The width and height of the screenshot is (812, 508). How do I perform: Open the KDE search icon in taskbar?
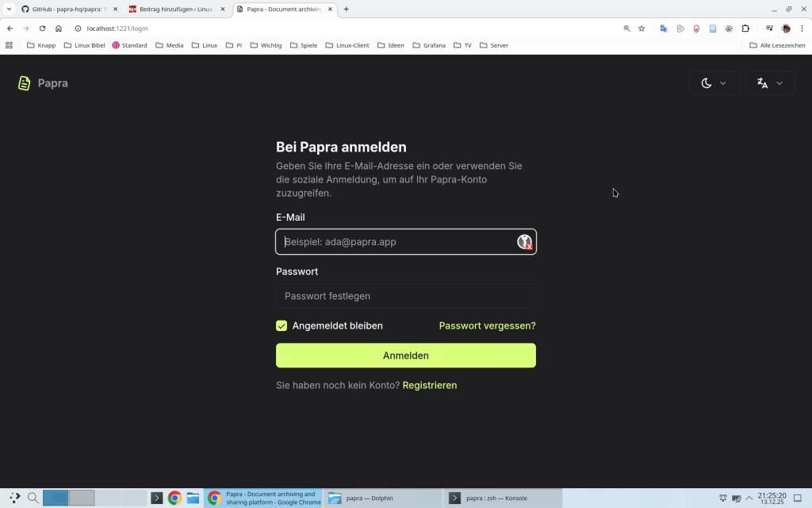pyautogui.click(x=33, y=498)
